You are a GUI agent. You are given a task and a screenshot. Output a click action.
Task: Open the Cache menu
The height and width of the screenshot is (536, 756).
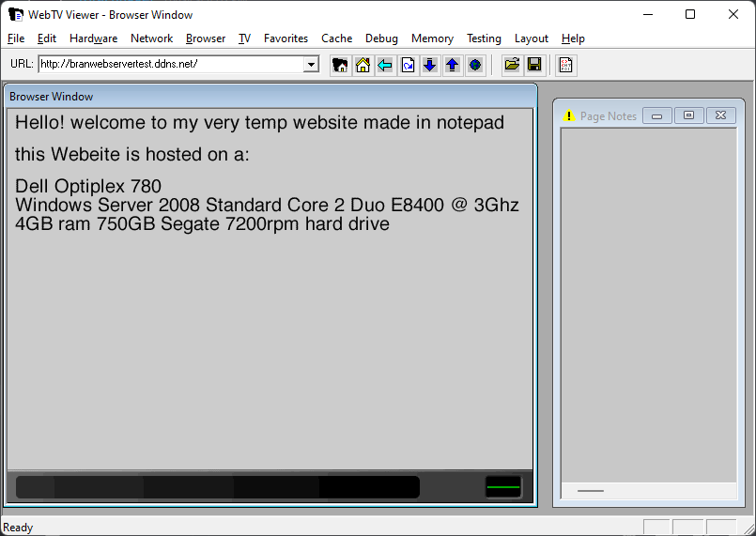click(x=336, y=38)
